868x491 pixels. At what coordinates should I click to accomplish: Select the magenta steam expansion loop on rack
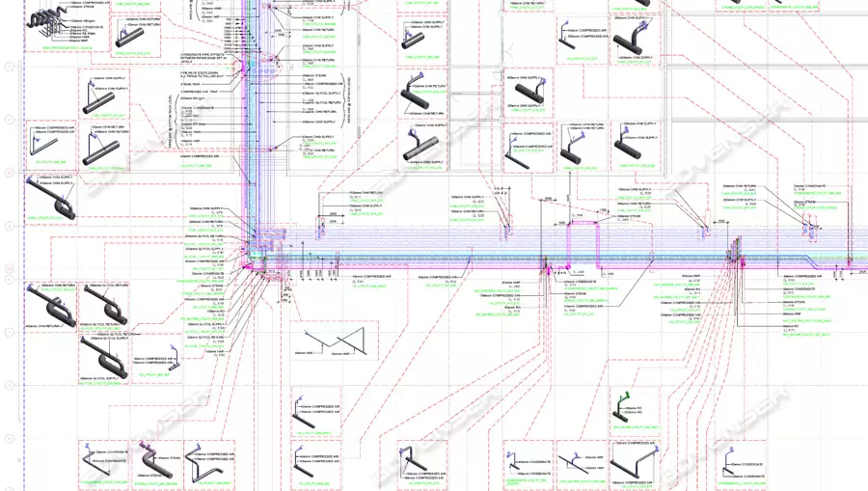coord(583,245)
